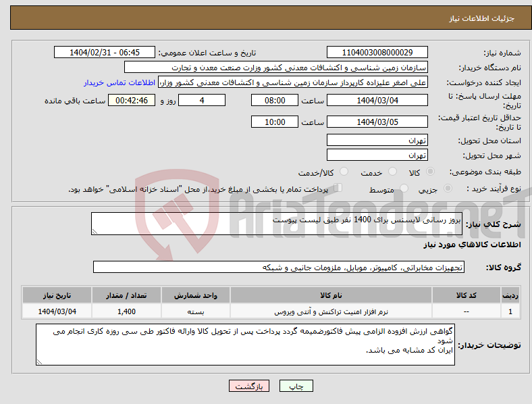
Task: Click the استان محل تحویل label
Action: (489, 141)
